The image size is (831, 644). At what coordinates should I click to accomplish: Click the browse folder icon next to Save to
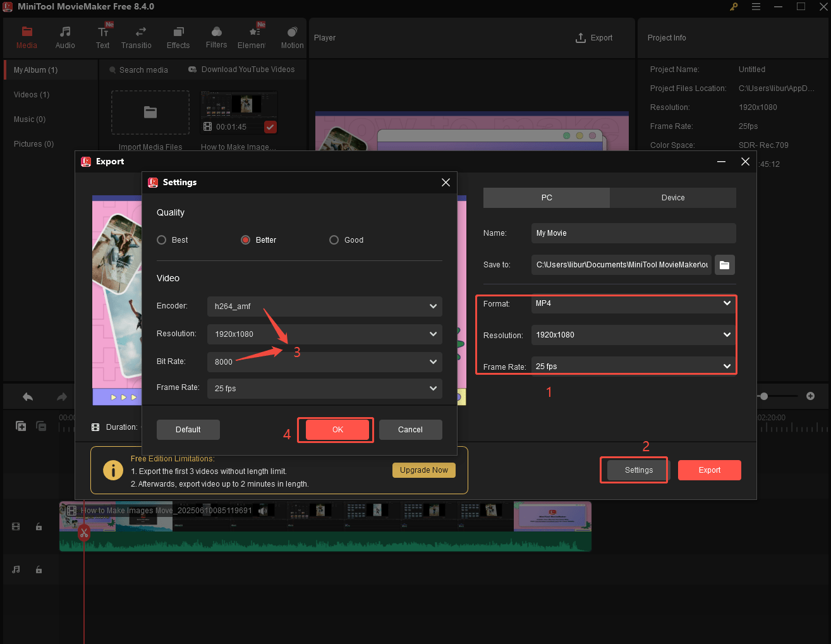tap(724, 265)
